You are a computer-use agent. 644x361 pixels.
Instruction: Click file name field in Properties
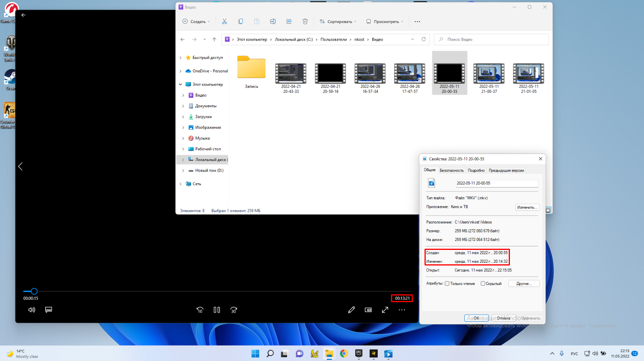point(497,183)
